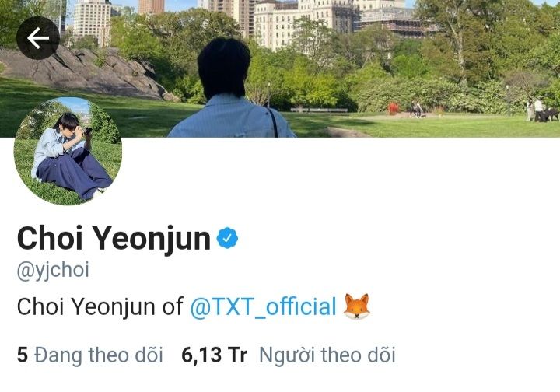Tap the red sculpture in the park
This screenshot has width=560, height=392.
coord(394,108)
